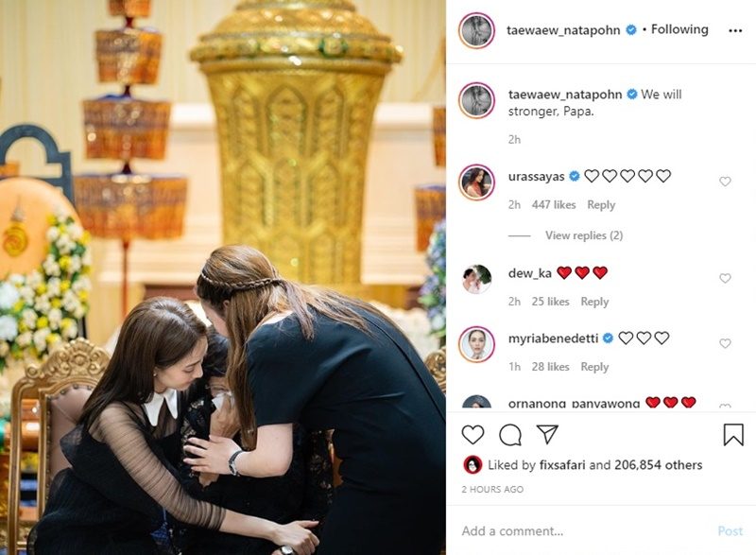The height and width of the screenshot is (555, 756).
Task: Like urassayas comment with small heart
Action: click(725, 182)
